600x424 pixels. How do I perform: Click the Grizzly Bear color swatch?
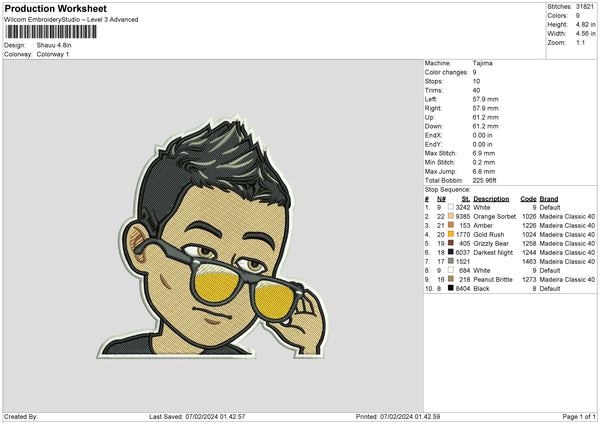[x=451, y=243]
